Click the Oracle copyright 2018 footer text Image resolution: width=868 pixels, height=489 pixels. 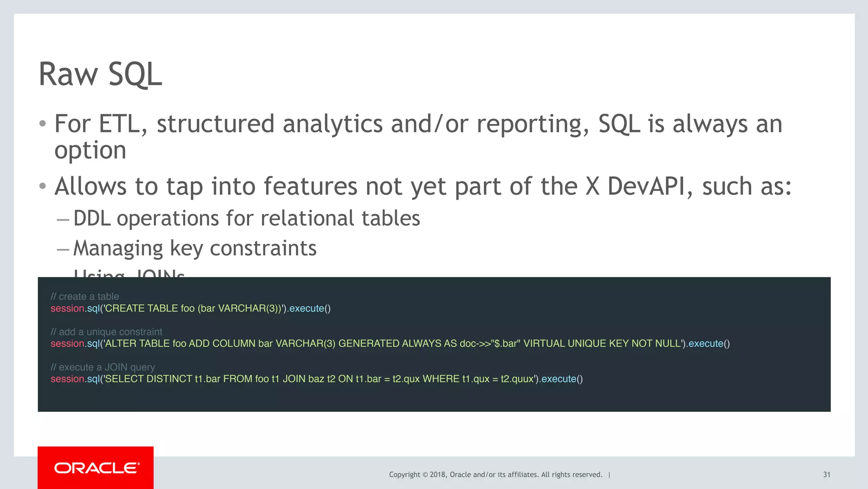click(x=495, y=475)
